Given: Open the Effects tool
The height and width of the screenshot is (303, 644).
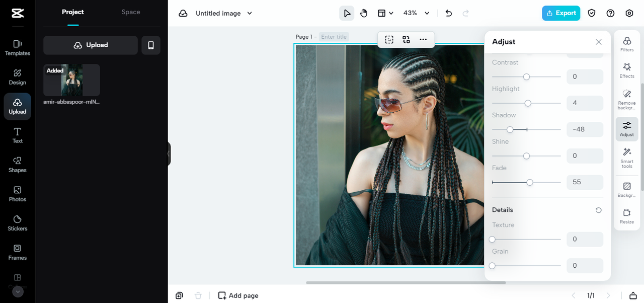Looking at the screenshot, I should tap(627, 70).
